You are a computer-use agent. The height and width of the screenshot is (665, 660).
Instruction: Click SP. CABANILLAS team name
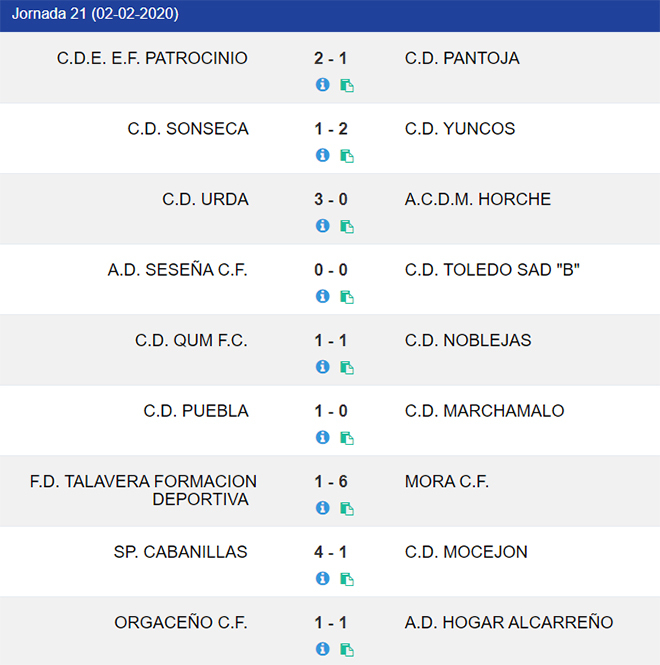tap(180, 552)
